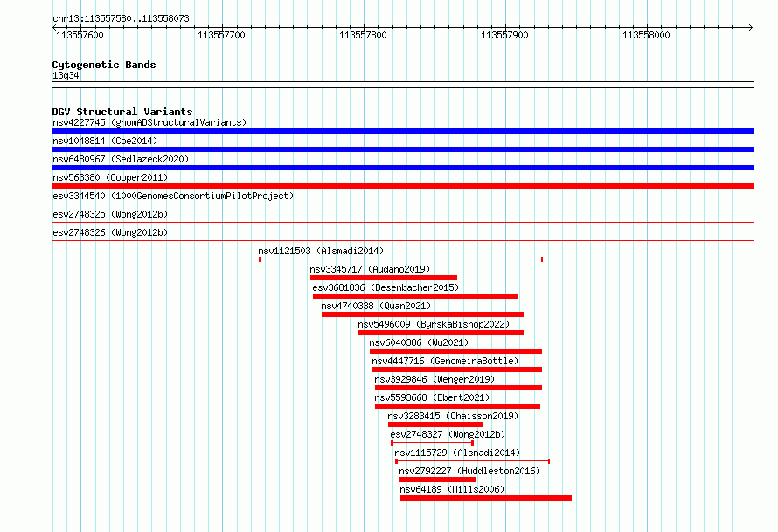
Task: Open the nsv64189 (Mills2006) label
Action: click(452, 489)
